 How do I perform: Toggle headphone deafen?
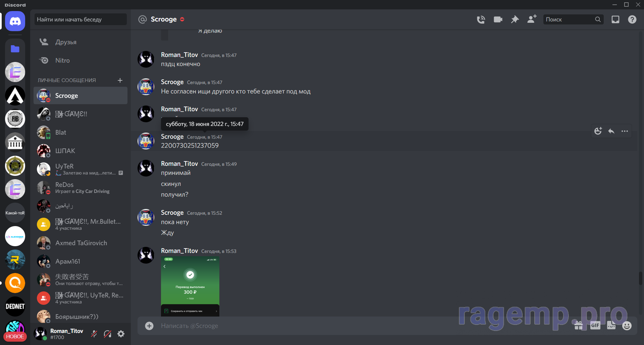[108, 334]
